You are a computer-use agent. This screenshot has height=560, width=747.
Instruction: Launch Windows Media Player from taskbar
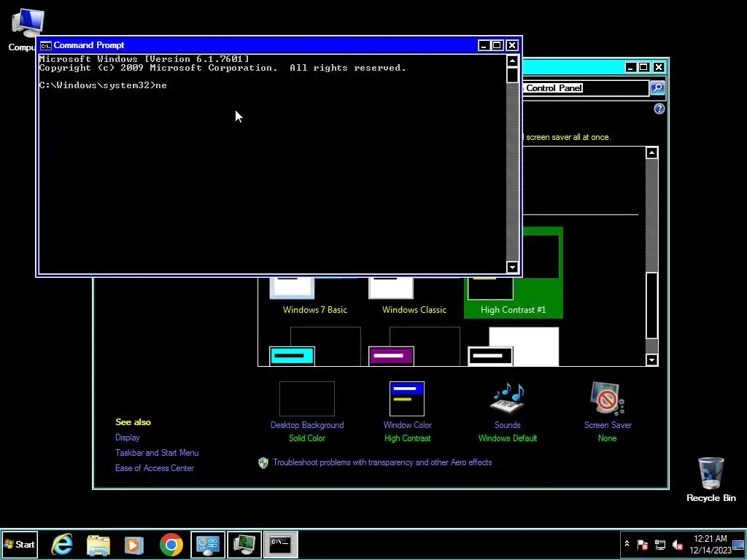click(134, 545)
